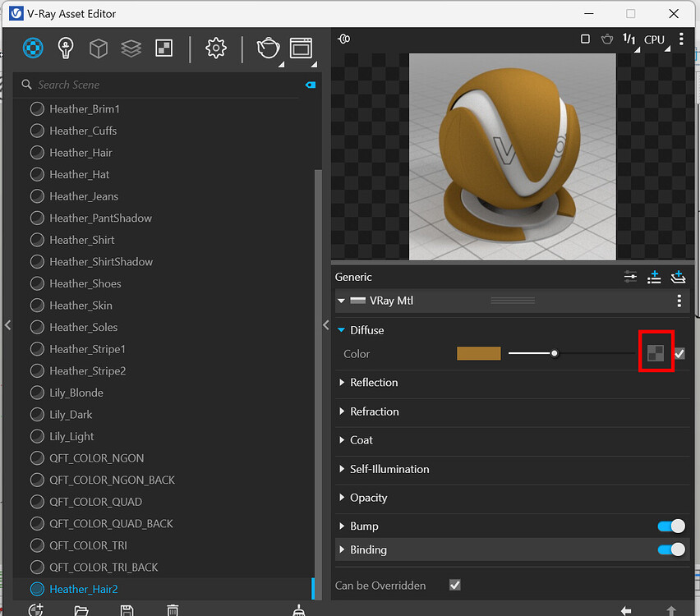Turn off the Binding toggle
This screenshot has width=700, height=616.
[x=671, y=549]
